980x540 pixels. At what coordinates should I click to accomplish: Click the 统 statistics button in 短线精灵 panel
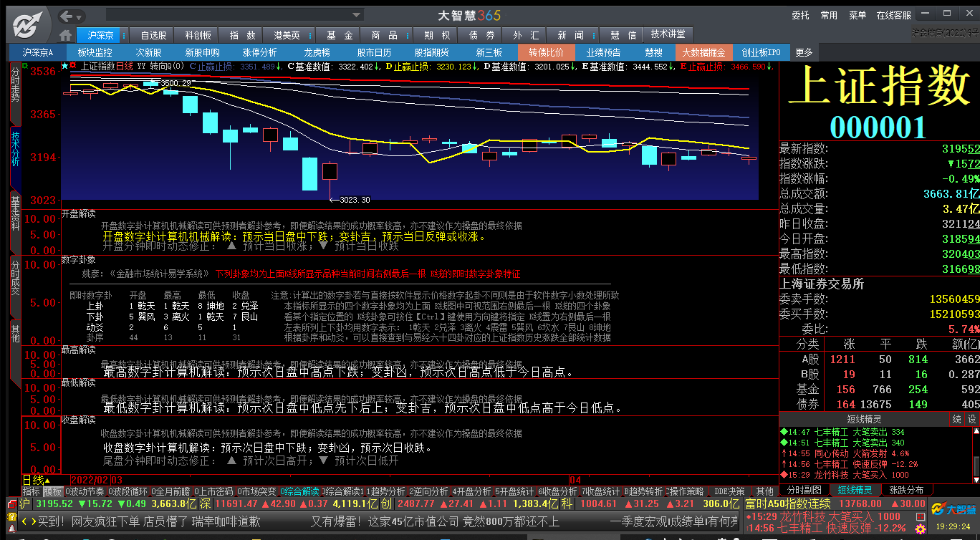[956, 419]
